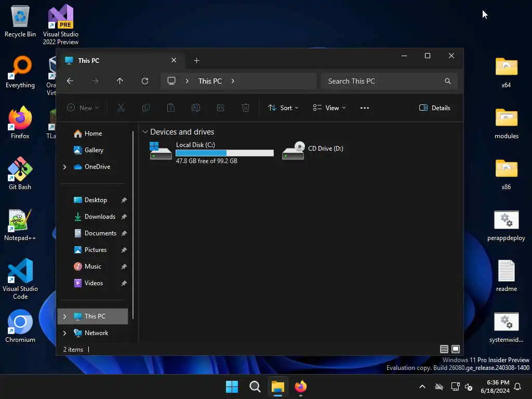Viewport: 532px width, 399px height.
Task: Unpin Music from Quick access
Action: (x=124, y=267)
